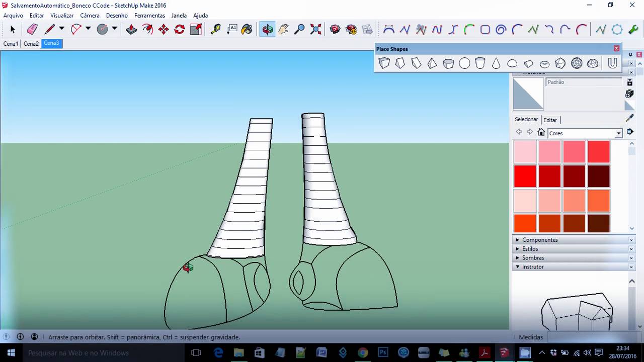The height and width of the screenshot is (362, 644).
Task: Click the taskbar search box
Action: pos(104,353)
